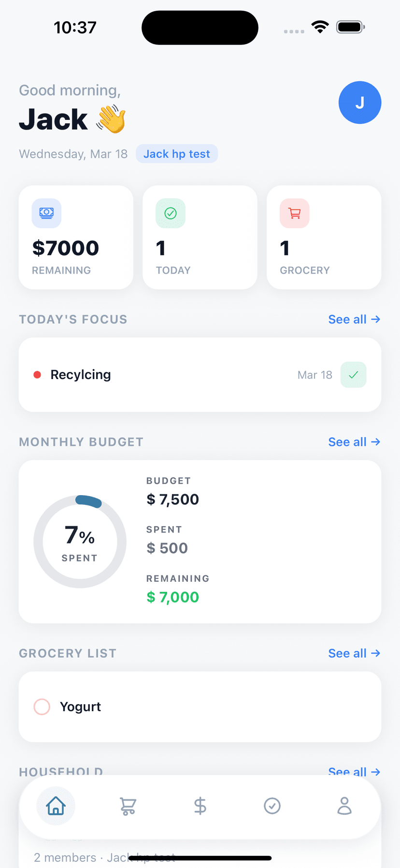
Task: Select the Jack hp test household badge
Action: click(177, 154)
